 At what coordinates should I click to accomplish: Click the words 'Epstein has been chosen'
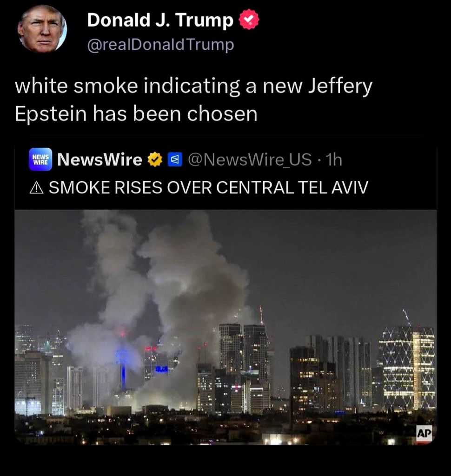tap(136, 114)
